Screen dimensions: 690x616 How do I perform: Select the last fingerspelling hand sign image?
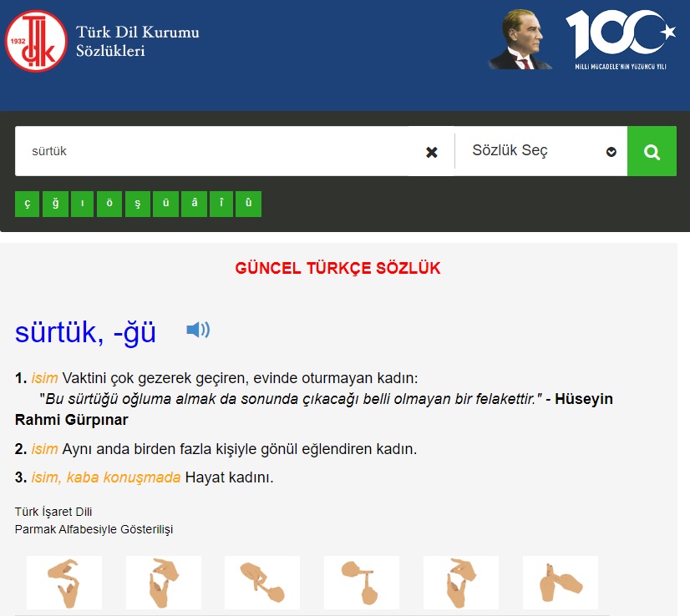click(560, 582)
